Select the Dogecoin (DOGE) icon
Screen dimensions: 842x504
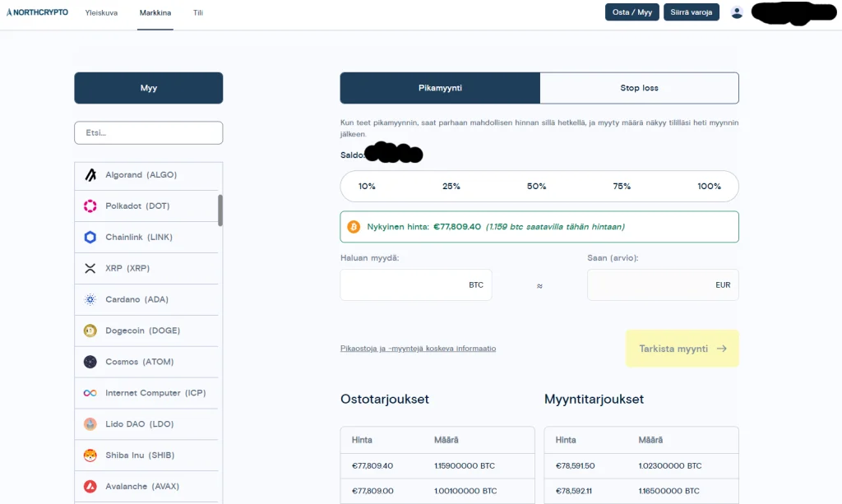(90, 331)
